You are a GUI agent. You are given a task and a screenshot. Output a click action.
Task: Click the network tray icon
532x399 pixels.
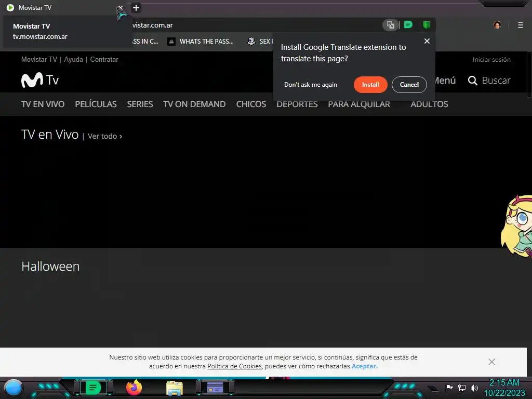(461, 388)
